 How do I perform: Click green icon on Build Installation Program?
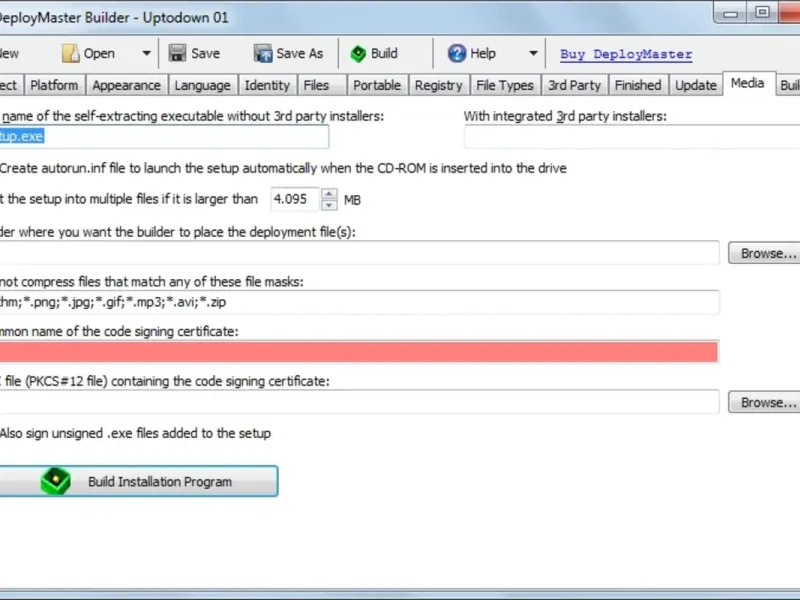56,481
